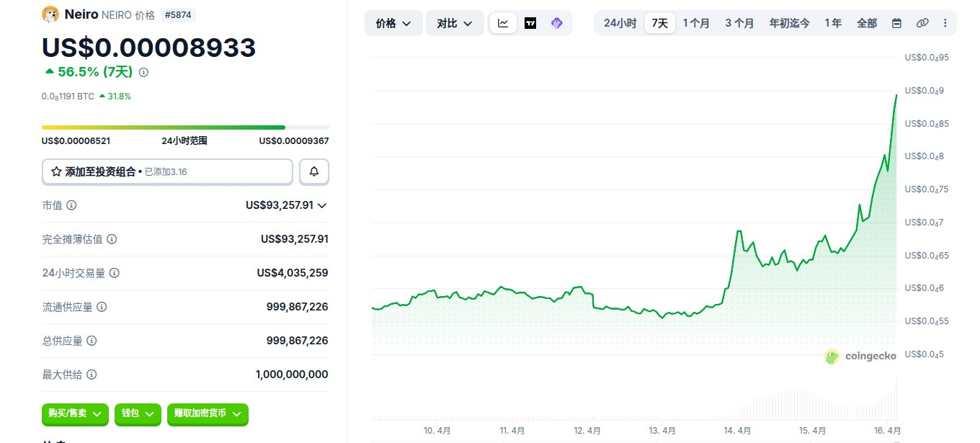Click 24h volume US$4,035,259
980x443 pixels.
click(293, 273)
